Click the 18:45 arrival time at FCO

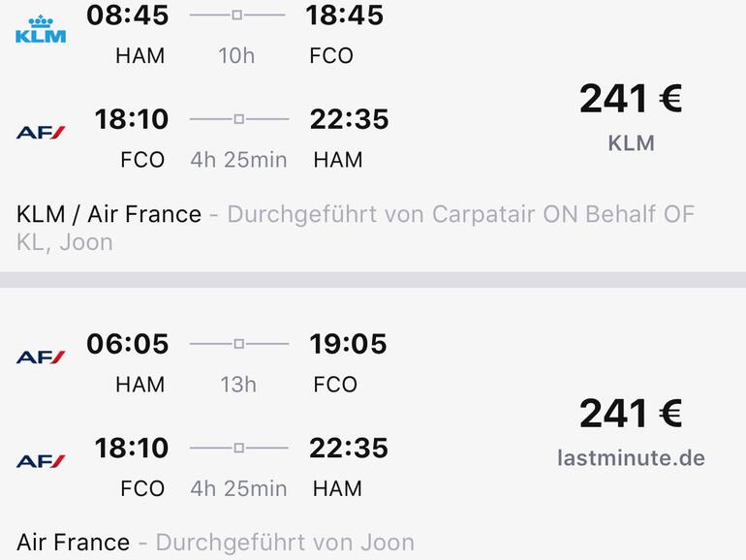(344, 16)
